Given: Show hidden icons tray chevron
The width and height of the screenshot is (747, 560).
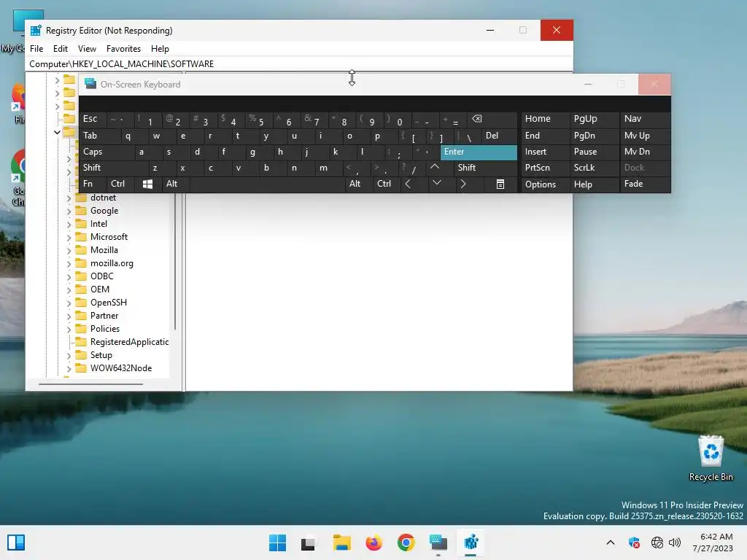Looking at the screenshot, I should pyautogui.click(x=611, y=542).
